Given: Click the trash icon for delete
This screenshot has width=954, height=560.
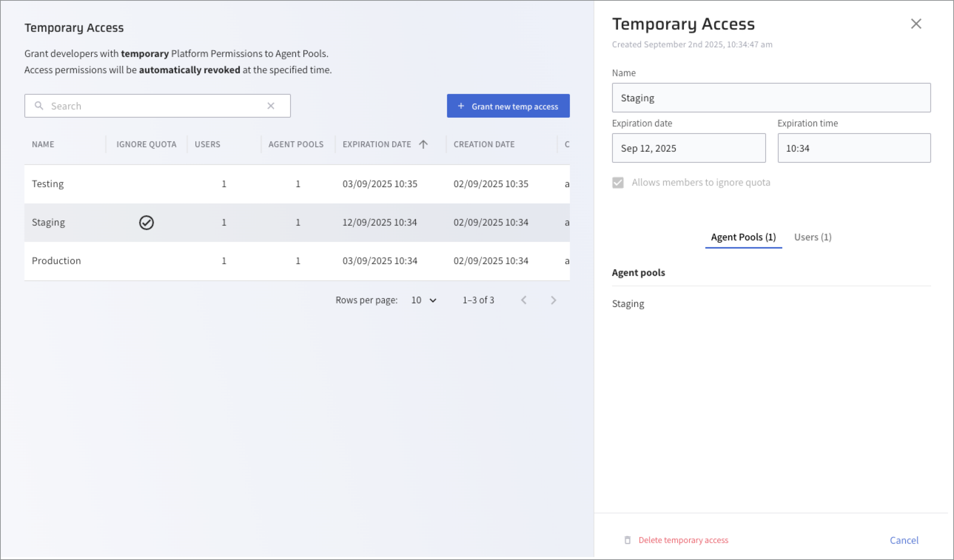Looking at the screenshot, I should 627,540.
